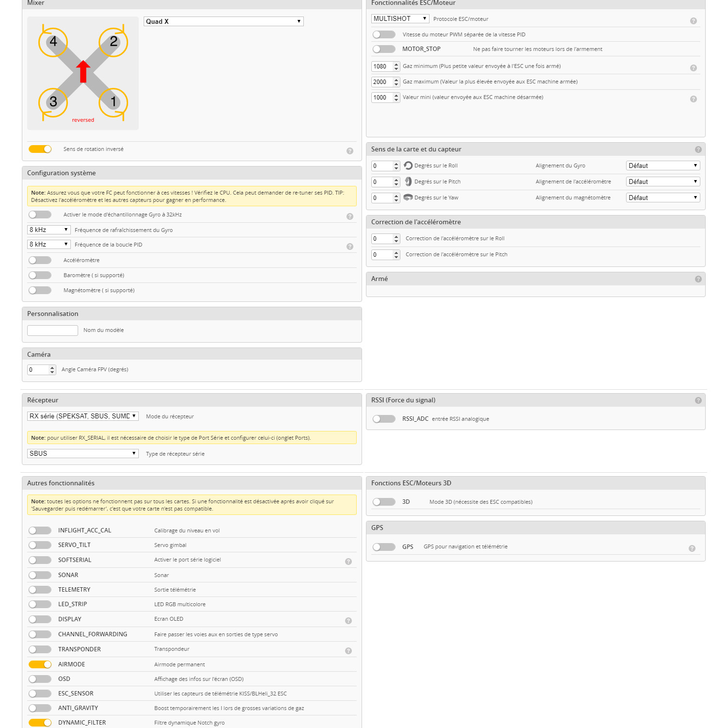Image resolution: width=728 pixels, height=728 pixels.
Task: Show help for PID loop frequency
Action: click(350, 247)
